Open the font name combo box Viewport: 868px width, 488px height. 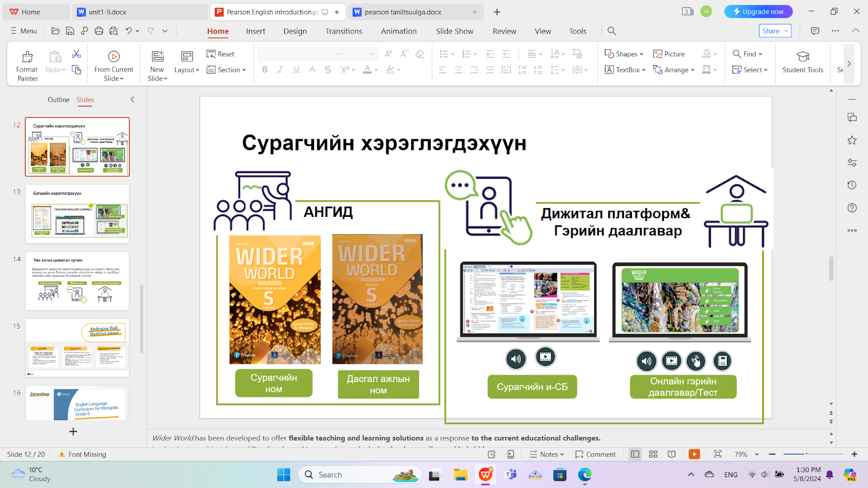[301, 54]
